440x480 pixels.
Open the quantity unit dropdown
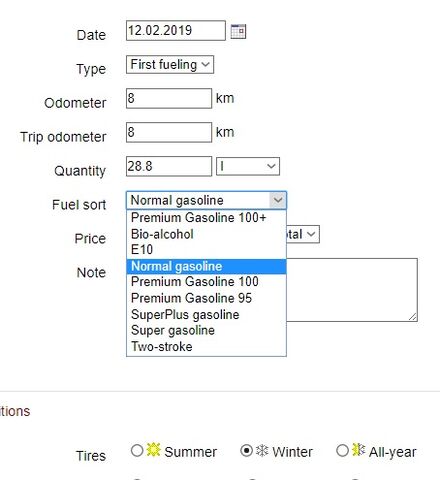(248, 166)
